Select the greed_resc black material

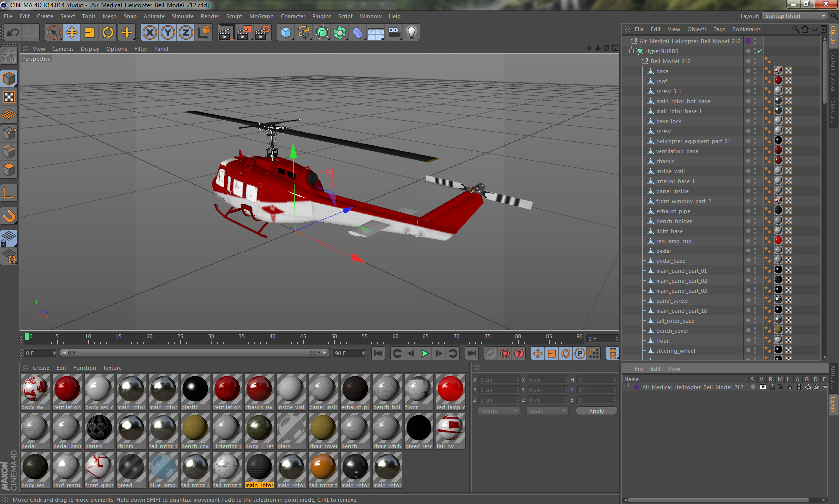pyautogui.click(x=419, y=432)
